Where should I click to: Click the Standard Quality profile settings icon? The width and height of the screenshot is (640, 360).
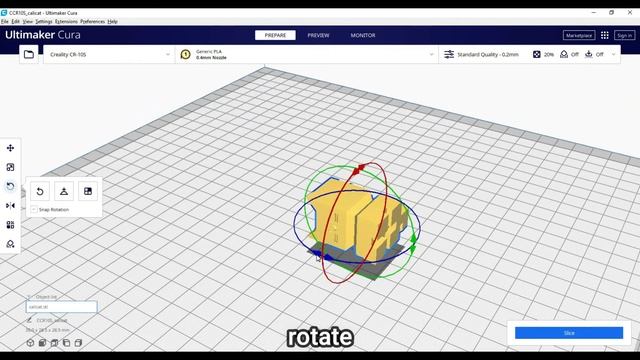[449, 54]
